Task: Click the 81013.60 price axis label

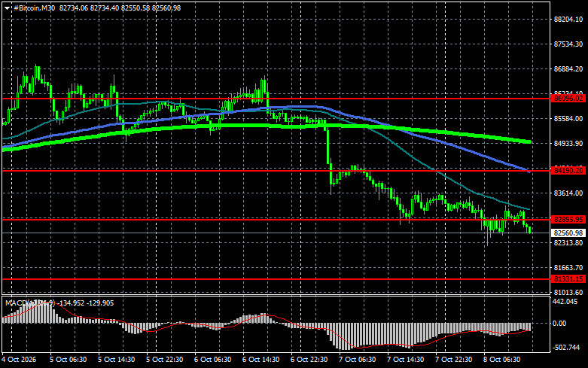Action: click(x=568, y=292)
